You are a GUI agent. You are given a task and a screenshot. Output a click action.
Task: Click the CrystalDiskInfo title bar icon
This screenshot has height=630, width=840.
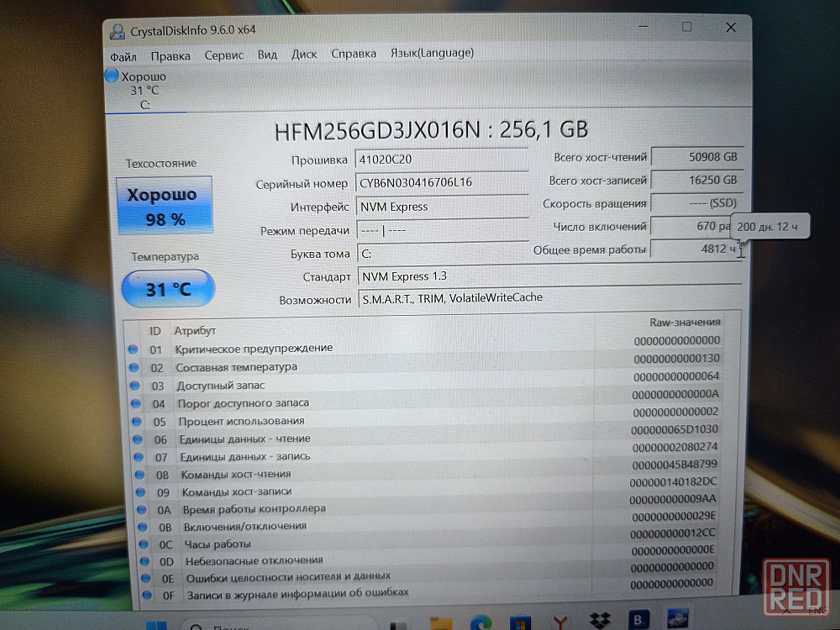click(x=118, y=32)
